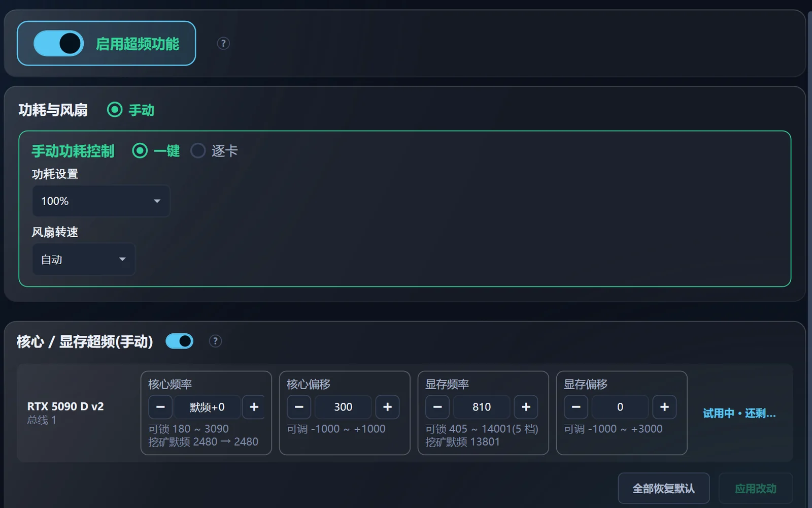This screenshot has height=508, width=812.
Task: Click text 挖矿默频 13801
Action: click(462, 442)
